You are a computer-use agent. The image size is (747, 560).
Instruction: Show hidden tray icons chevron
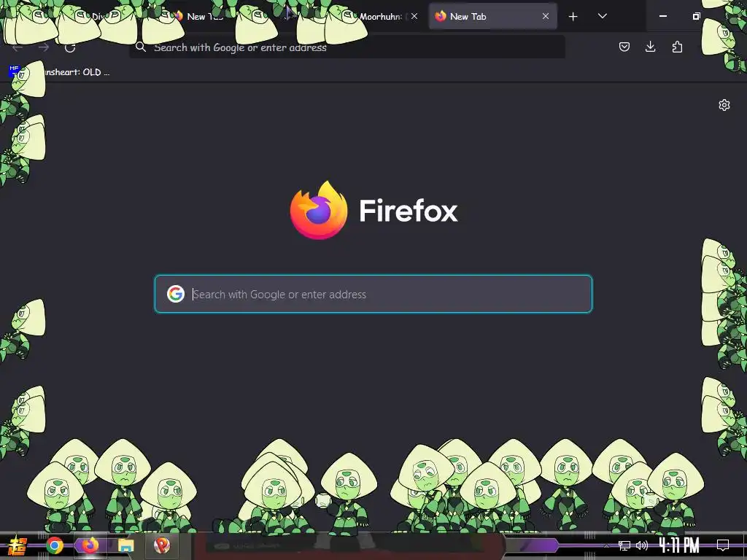[606, 545]
